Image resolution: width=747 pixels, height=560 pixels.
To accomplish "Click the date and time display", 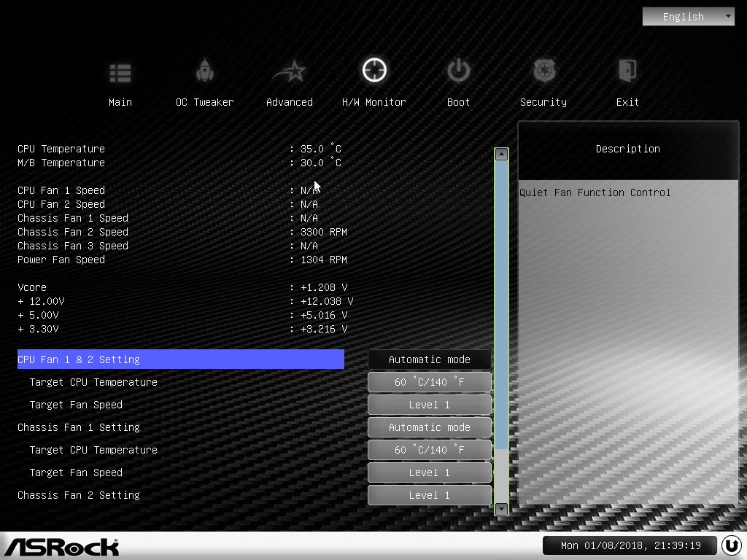I will pyautogui.click(x=630, y=545).
